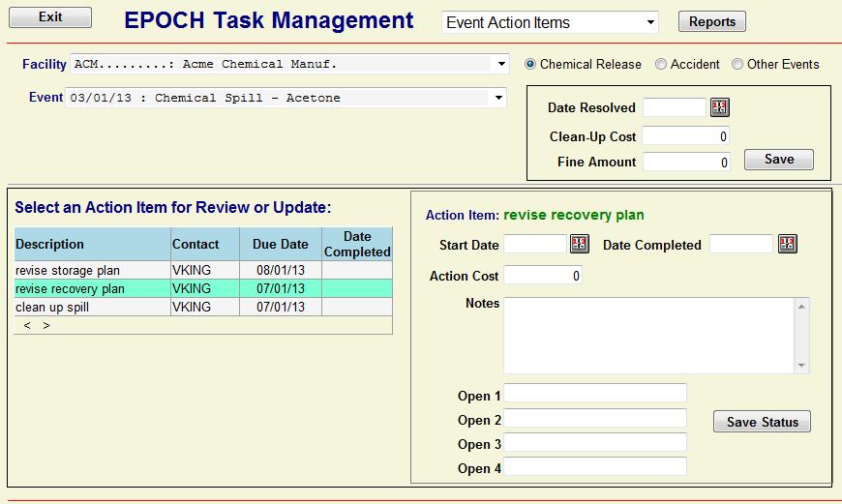This screenshot has width=842, height=504.
Task: Click Save in the event cost box
Action: pyautogui.click(x=779, y=160)
